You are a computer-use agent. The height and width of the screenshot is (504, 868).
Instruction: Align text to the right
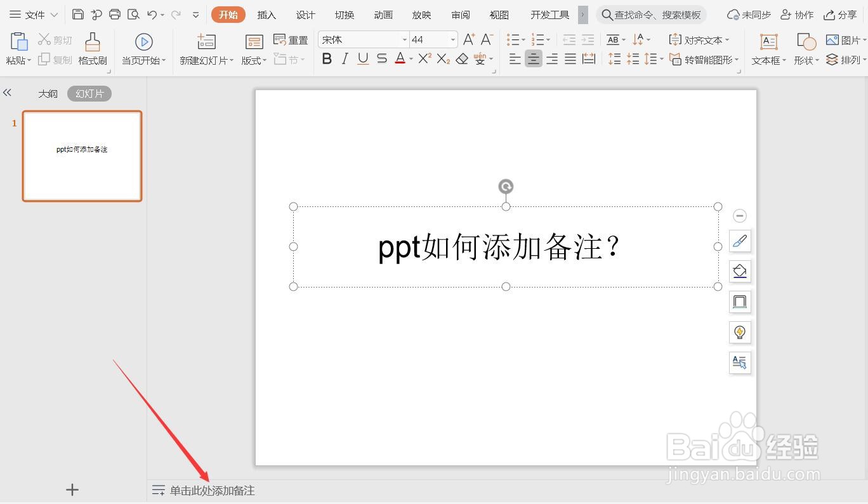click(x=552, y=59)
